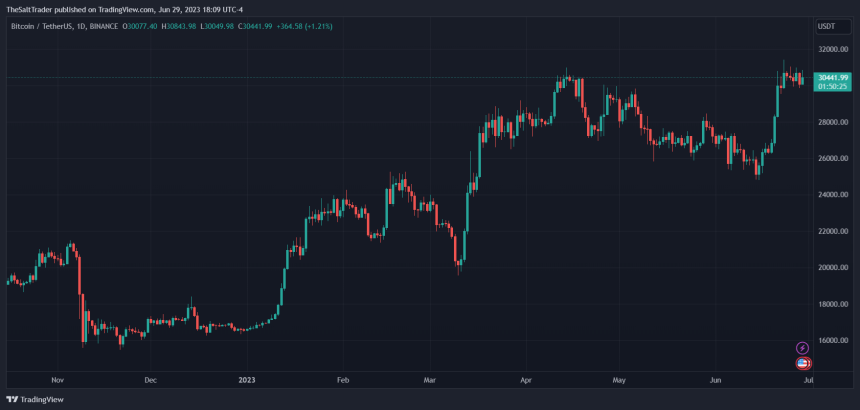Viewport: 860px width, 410px height.
Task: Click the green 30441.99 current price label
Action: point(832,78)
